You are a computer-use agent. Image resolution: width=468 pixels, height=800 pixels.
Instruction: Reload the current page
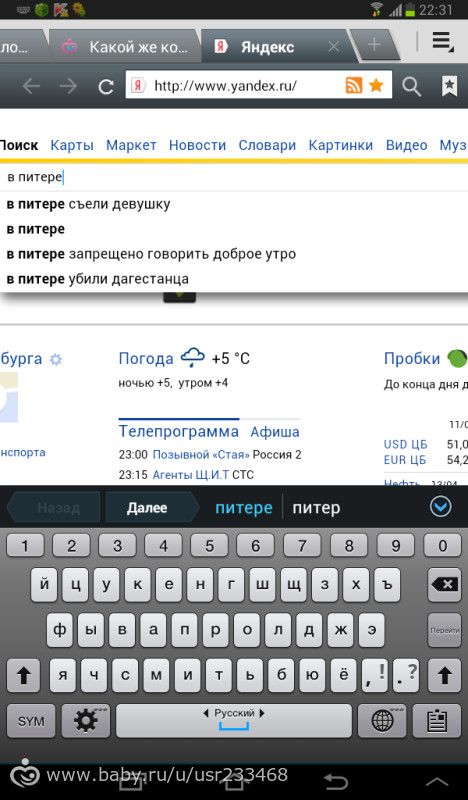pyautogui.click(x=106, y=86)
